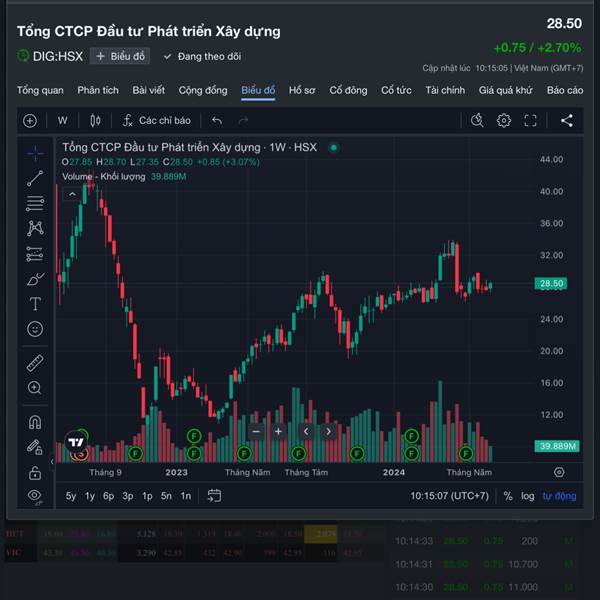Select the crosshair cursor tool

click(35, 153)
